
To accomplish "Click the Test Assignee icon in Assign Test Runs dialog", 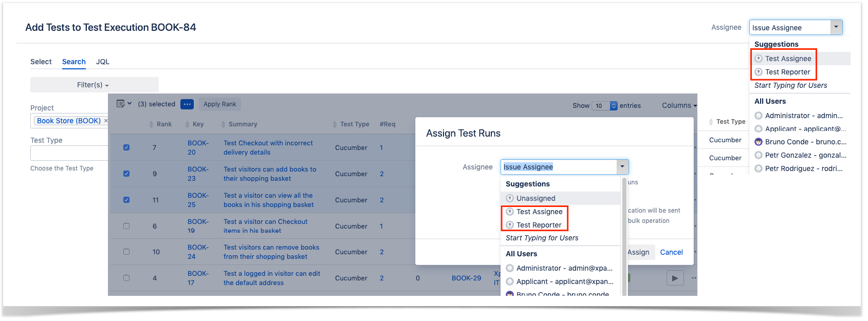I will (x=510, y=212).
